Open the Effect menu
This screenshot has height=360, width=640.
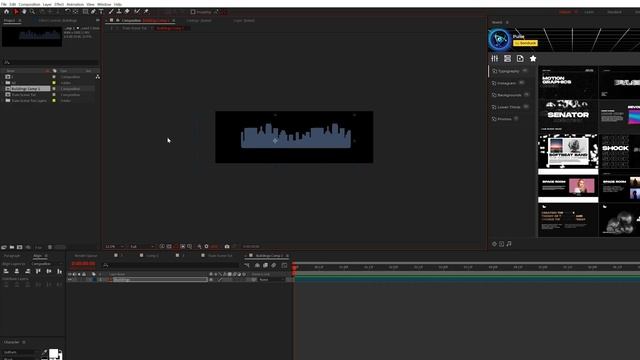(x=59, y=4)
